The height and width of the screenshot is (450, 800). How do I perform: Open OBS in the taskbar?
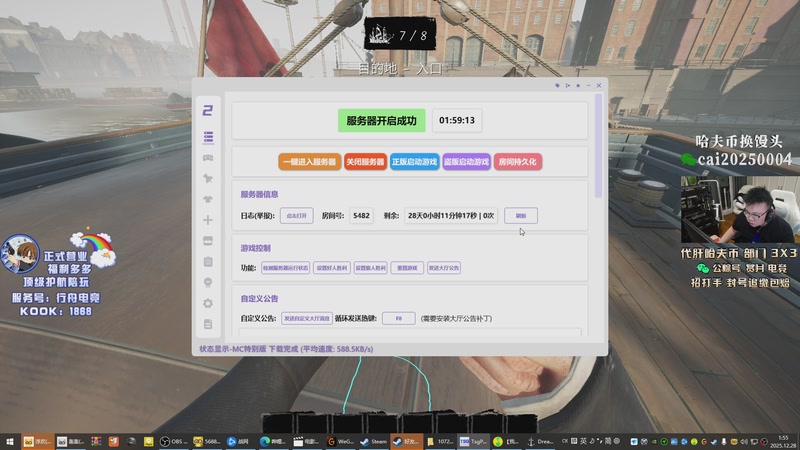click(x=173, y=441)
